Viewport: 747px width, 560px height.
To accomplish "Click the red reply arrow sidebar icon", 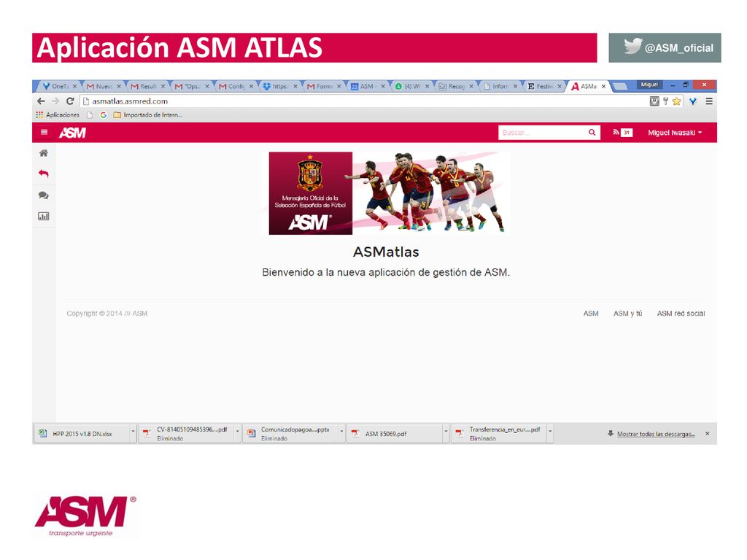I will 43,174.
